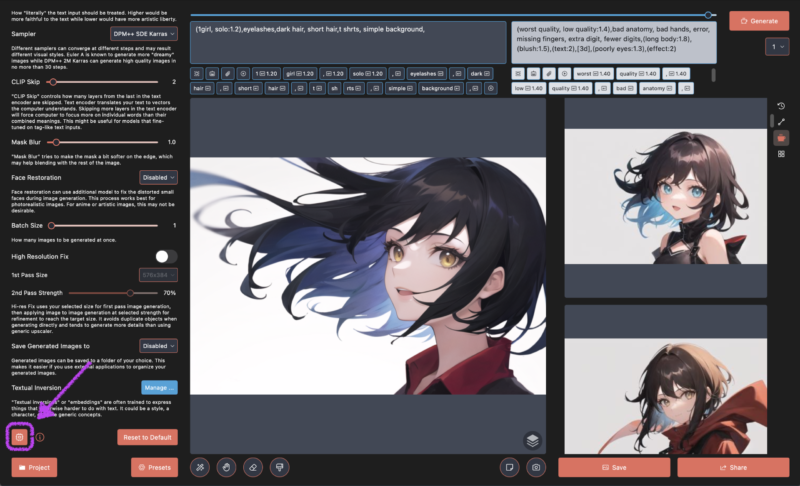Open the layers icon on canvas
Image resolution: width=800 pixels, height=486 pixels.
pos(532,439)
